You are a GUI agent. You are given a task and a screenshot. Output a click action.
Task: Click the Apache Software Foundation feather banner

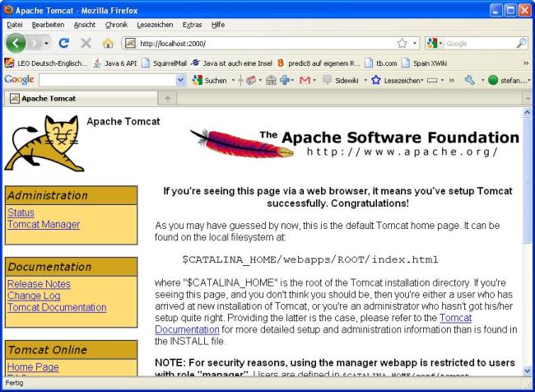click(x=354, y=143)
